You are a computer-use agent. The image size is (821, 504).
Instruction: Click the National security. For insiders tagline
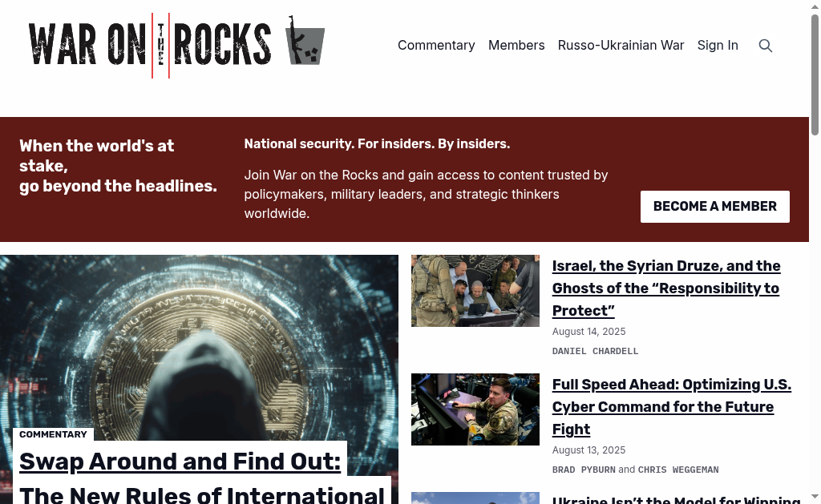pos(377,144)
